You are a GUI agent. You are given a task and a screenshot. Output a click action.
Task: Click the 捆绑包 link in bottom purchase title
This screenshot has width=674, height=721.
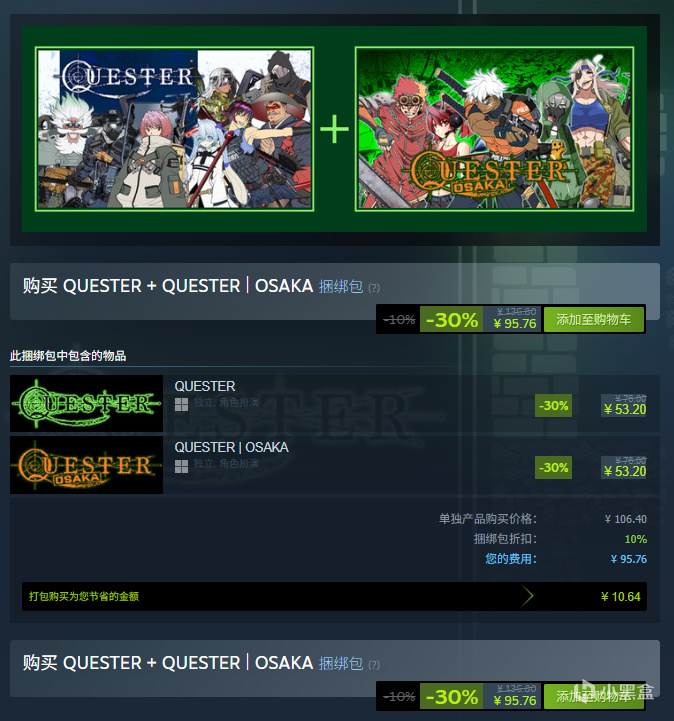341,664
